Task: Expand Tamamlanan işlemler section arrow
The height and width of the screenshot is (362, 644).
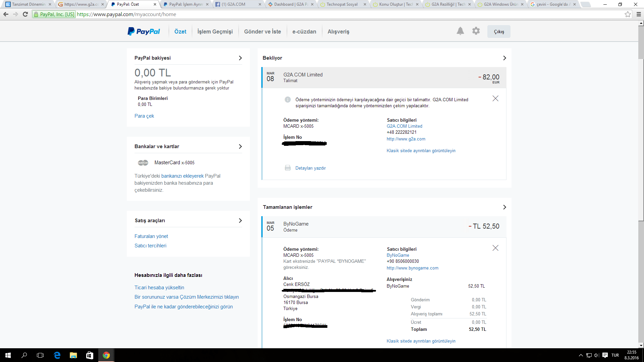Action: (x=504, y=207)
